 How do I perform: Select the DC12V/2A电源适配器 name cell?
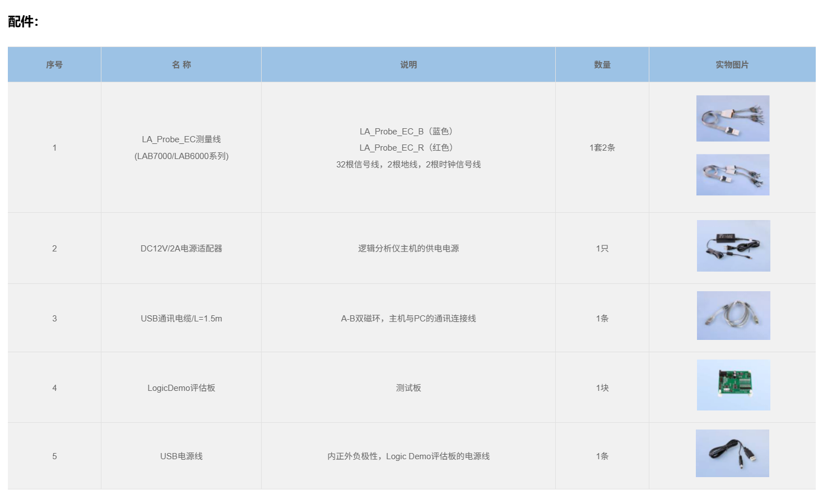click(182, 248)
